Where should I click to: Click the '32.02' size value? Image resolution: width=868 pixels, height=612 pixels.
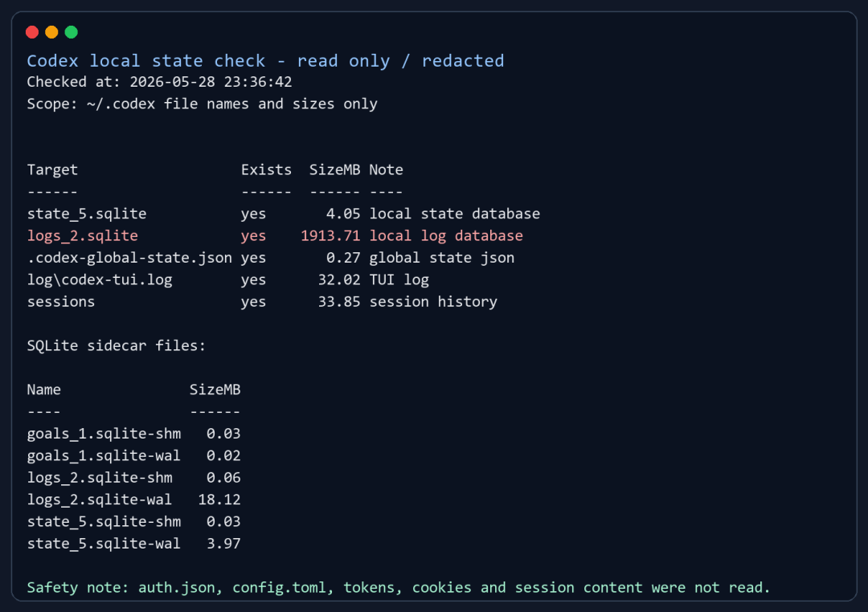coord(339,280)
